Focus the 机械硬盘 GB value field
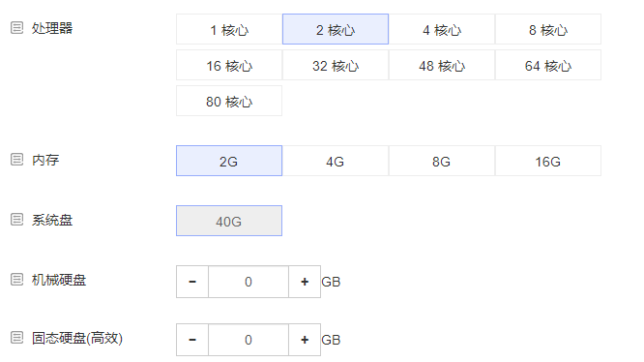Image resolution: width=644 pixels, height=362 pixels. (249, 282)
